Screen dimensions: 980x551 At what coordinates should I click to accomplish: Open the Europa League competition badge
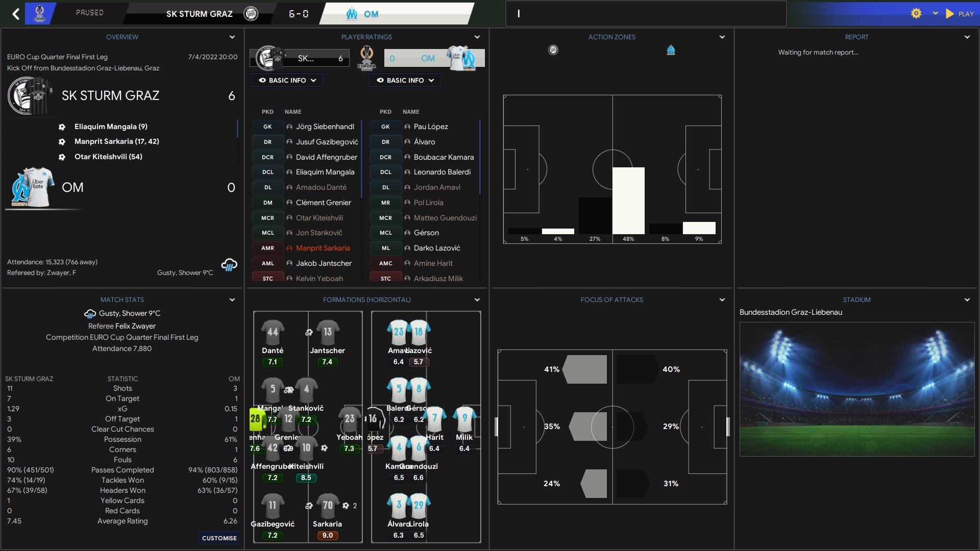(x=40, y=13)
